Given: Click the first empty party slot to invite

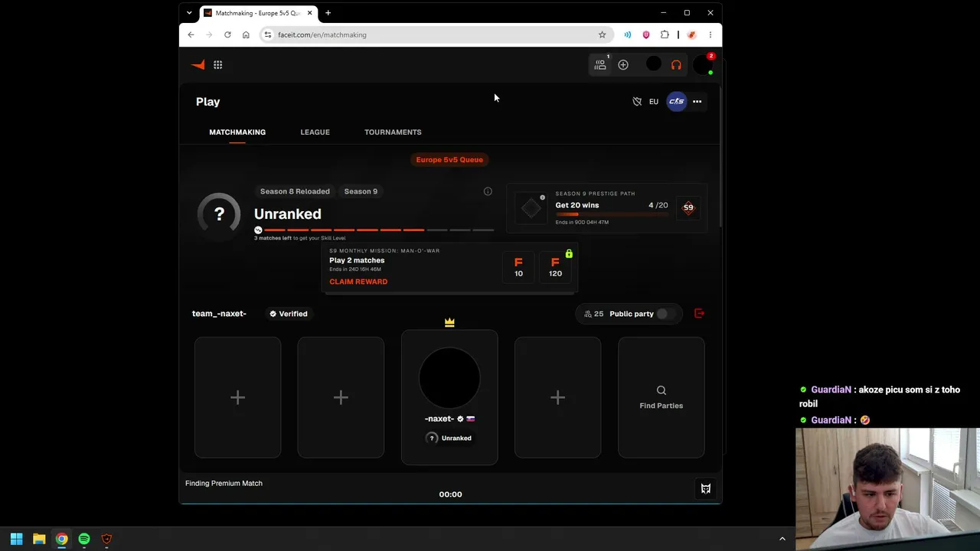Looking at the screenshot, I should [237, 397].
